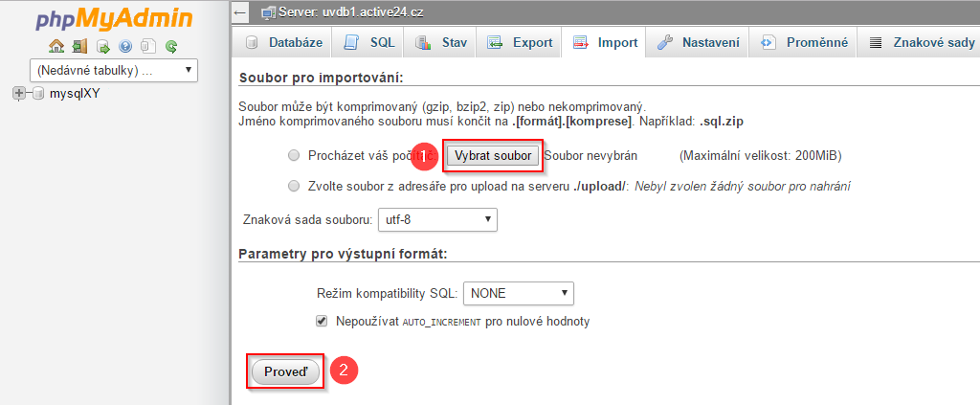Expand the mysqlXY database tree node
The width and height of the screenshot is (980, 405).
point(18,93)
